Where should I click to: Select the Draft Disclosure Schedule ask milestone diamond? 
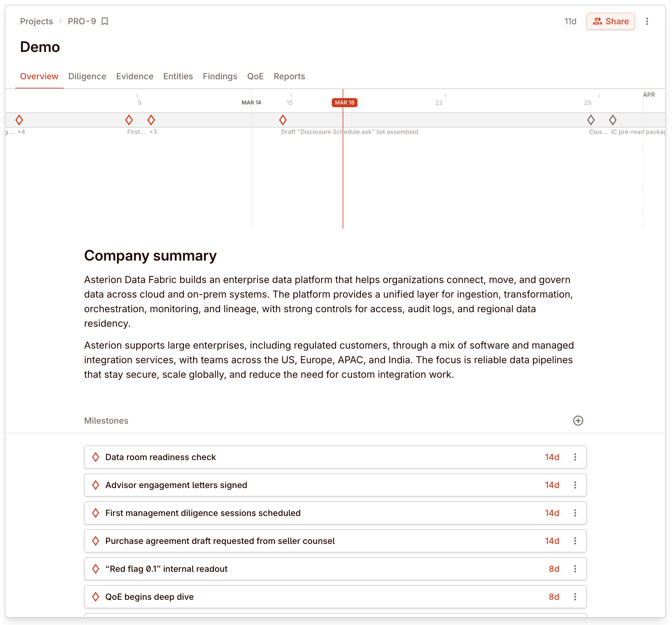283,120
